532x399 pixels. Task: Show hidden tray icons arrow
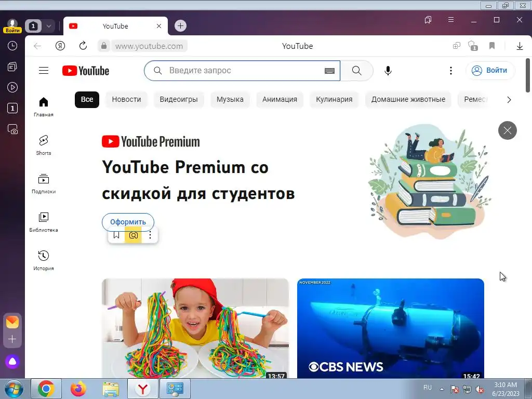point(442,389)
